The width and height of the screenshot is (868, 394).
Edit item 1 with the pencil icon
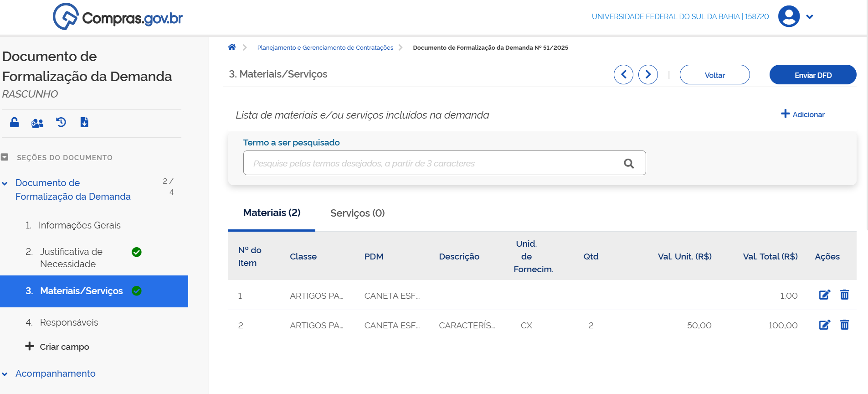click(x=824, y=295)
